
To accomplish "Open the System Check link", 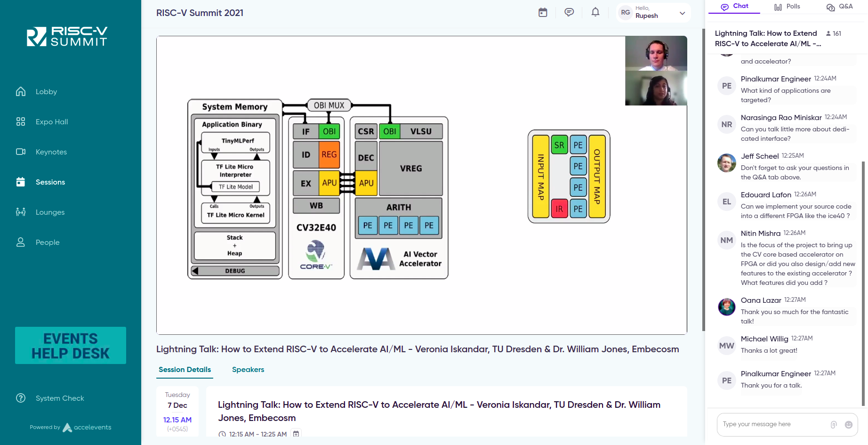I will [x=60, y=398].
